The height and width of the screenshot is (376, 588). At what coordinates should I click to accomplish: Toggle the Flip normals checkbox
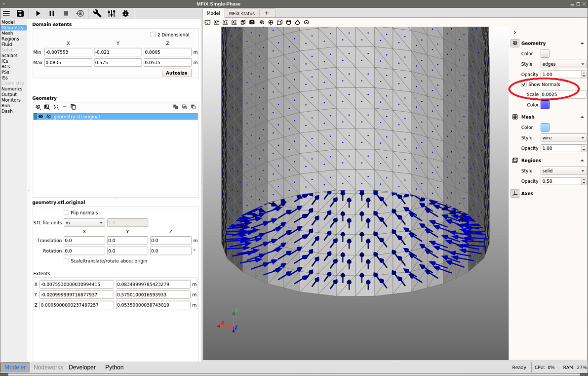tap(67, 212)
